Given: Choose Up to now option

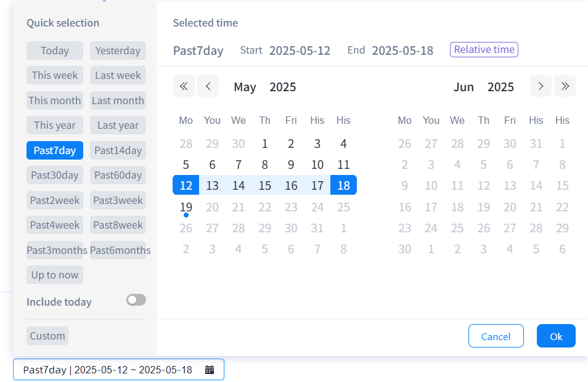Looking at the screenshot, I should click(x=55, y=275).
